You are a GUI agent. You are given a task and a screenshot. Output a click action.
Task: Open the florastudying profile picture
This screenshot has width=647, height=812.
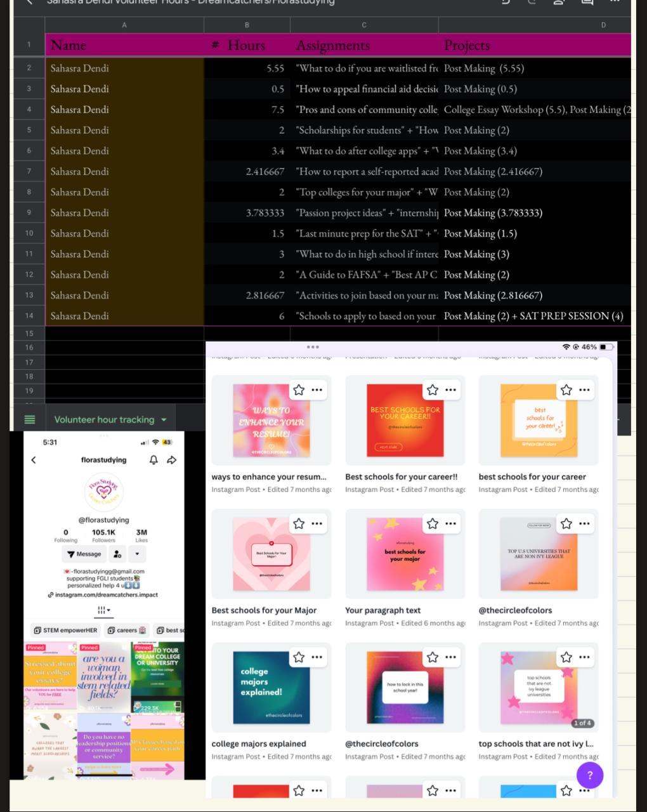[103, 492]
